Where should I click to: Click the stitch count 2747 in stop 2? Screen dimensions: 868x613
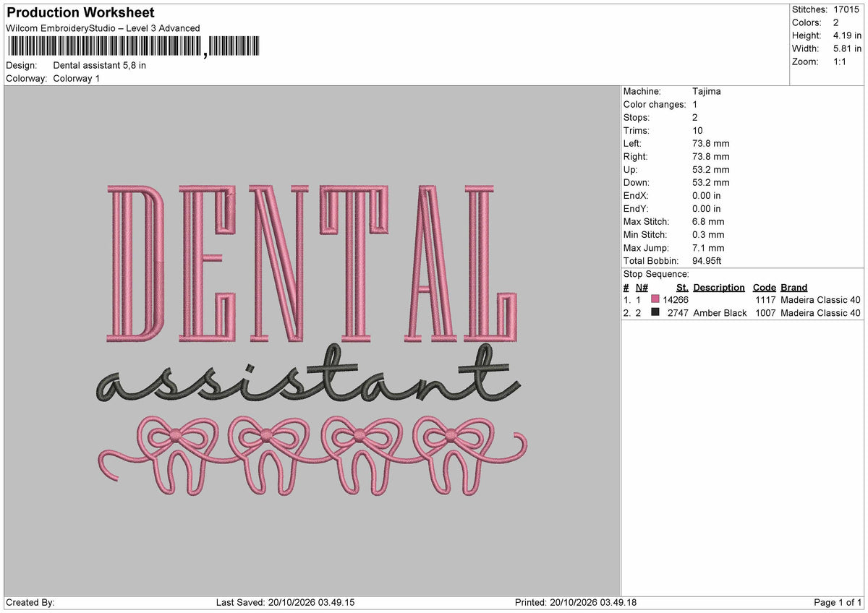click(x=678, y=312)
